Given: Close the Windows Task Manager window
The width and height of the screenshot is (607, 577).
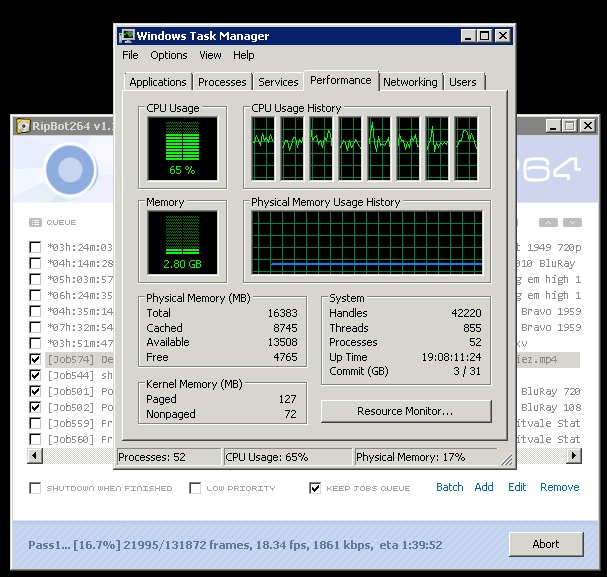Looking at the screenshot, I should pos(502,36).
